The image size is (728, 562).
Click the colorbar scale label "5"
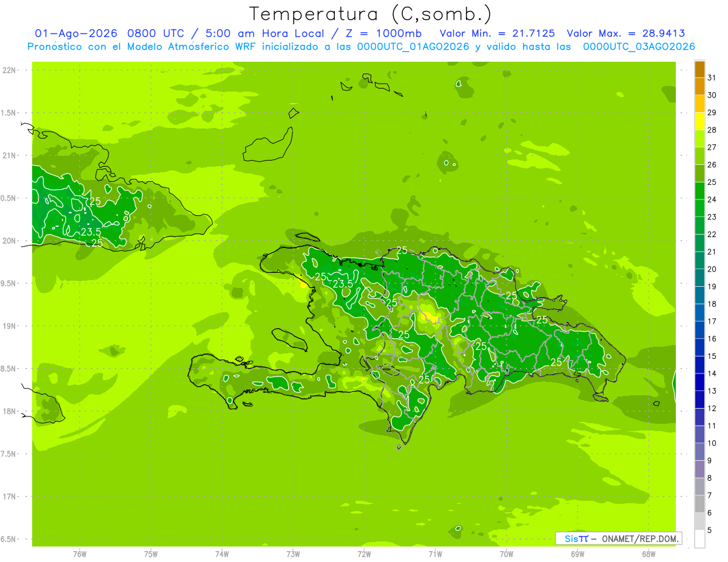[710, 530]
